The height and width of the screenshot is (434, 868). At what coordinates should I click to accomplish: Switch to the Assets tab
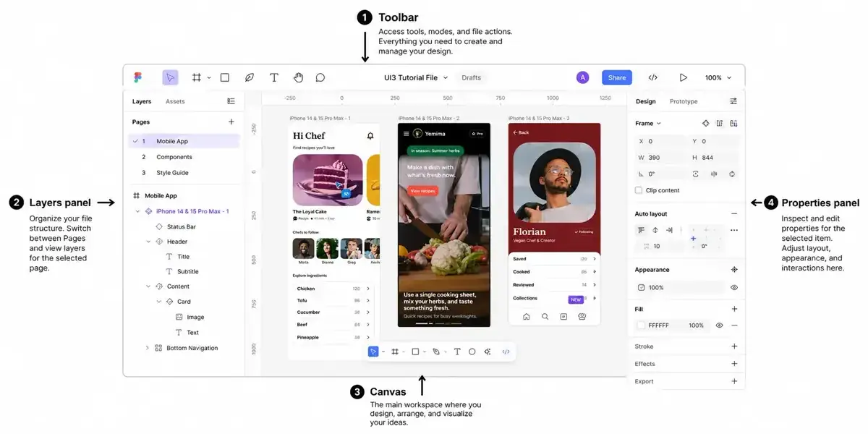click(x=175, y=101)
